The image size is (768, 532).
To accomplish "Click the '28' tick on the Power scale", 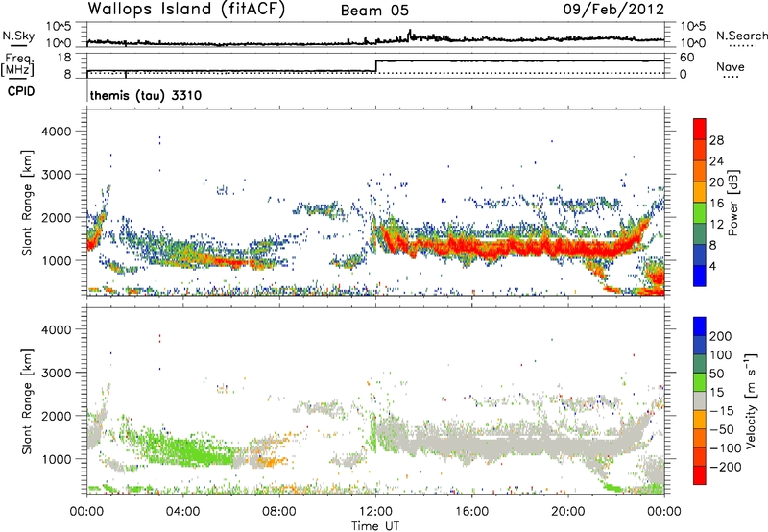I will click(716, 140).
